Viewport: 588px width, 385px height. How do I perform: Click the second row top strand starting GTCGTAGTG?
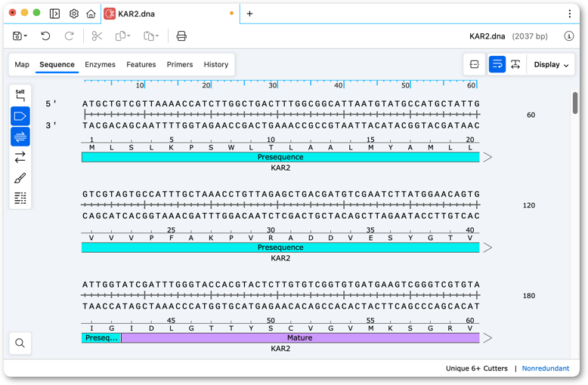click(281, 194)
